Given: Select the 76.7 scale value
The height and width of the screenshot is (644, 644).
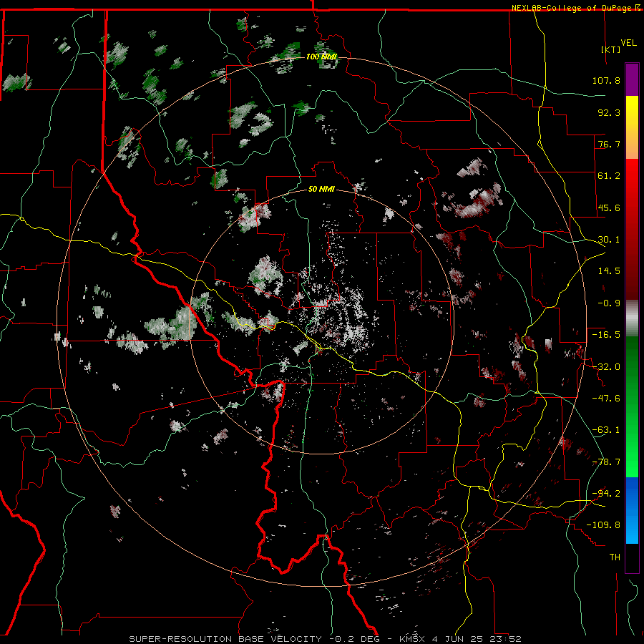Looking at the screenshot, I should 609,144.
